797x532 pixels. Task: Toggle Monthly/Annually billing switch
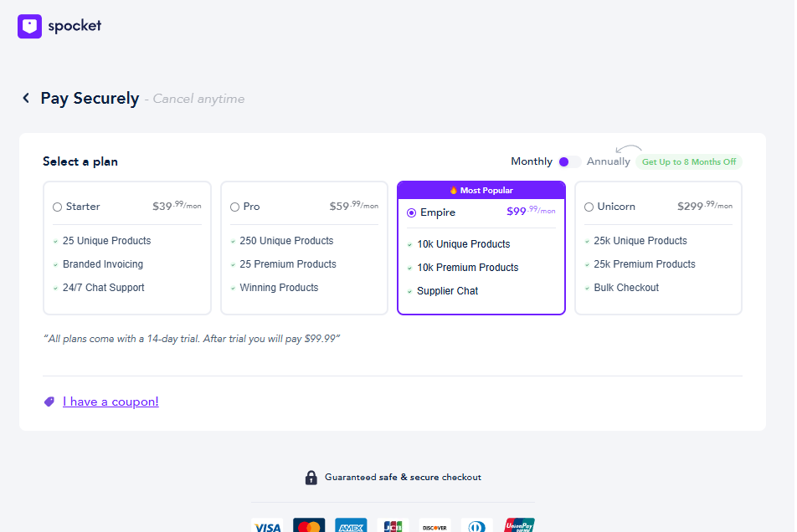point(569,162)
